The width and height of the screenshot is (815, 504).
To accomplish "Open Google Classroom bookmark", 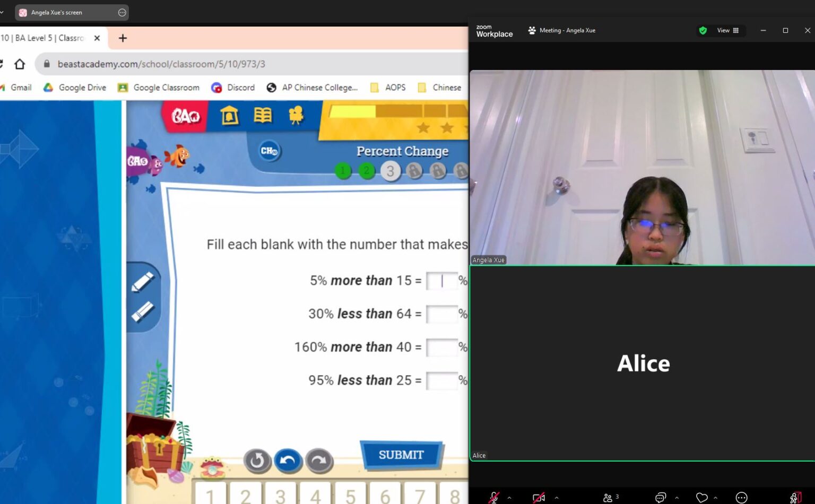I will (159, 88).
